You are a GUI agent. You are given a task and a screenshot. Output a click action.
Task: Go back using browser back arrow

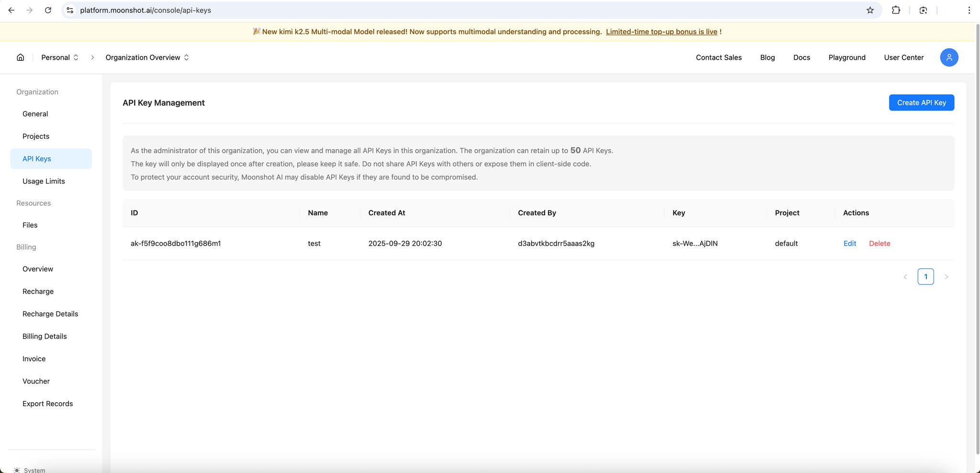[x=11, y=10]
